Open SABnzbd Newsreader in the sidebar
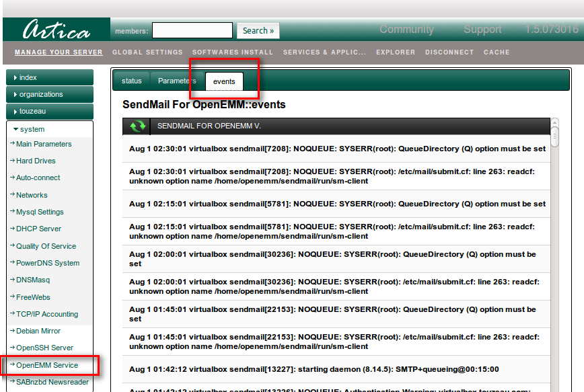Viewport: 584px width, 392px height. pyautogui.click(x=52, y=382)
